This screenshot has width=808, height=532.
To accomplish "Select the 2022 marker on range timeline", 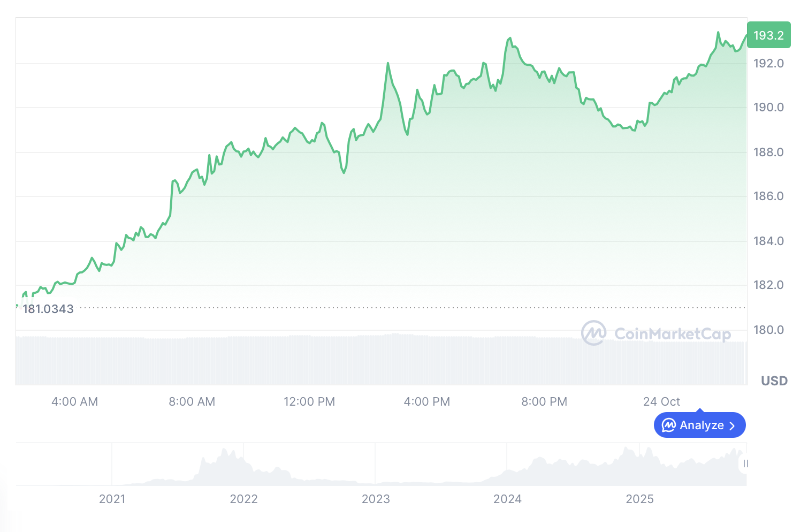I will coord(244,499).
